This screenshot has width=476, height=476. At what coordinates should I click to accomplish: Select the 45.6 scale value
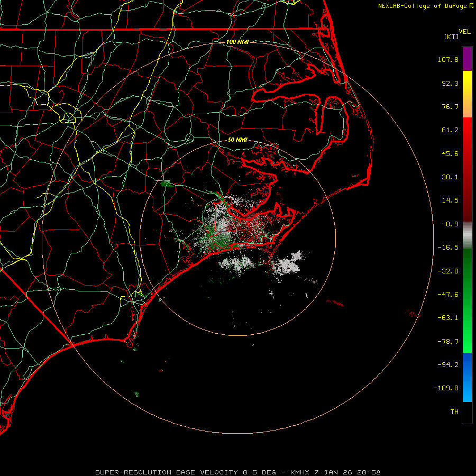click(x=450, y=153)
